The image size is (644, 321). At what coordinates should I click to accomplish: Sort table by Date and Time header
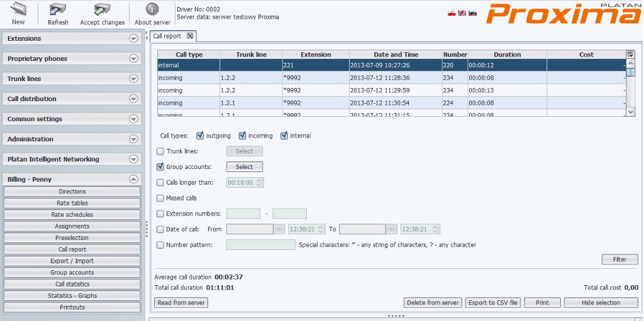click(x=396, y=55)
